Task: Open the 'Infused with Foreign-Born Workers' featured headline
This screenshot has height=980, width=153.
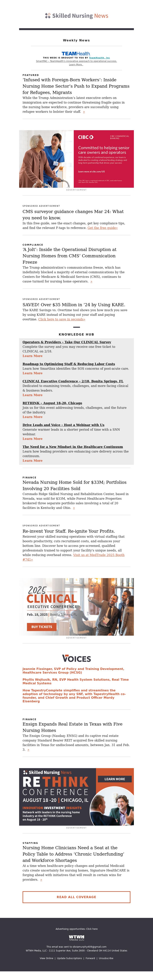Action: (x=76, y=86)
